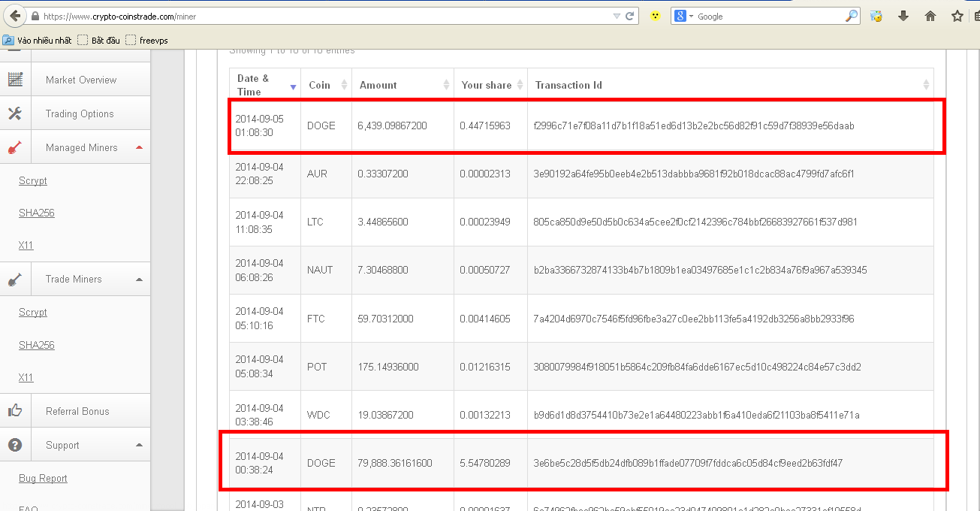Open Scrypt link under Managed Miners
This screenshot has width=980, height=511.
(33, 180)
